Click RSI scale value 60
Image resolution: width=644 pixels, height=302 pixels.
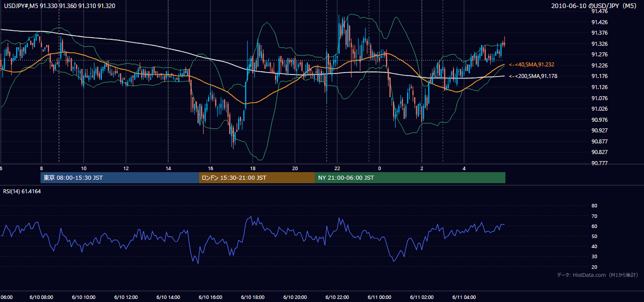(x=594, y=226)
